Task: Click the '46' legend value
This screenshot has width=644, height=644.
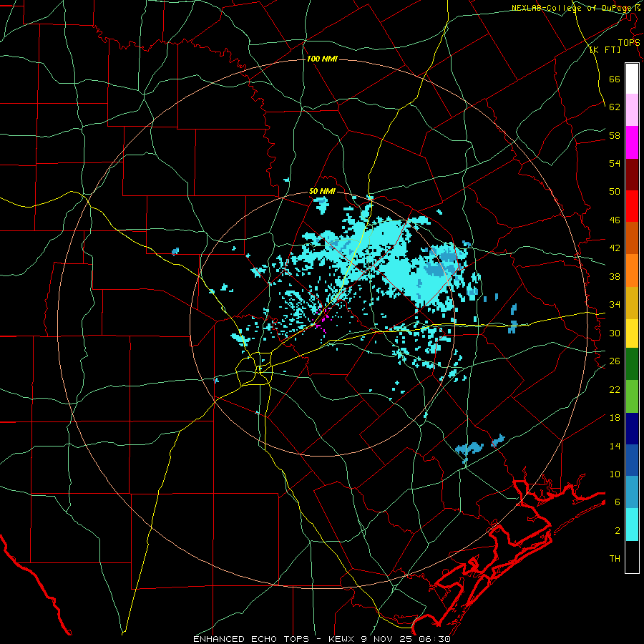Action: tap(615, 220)
